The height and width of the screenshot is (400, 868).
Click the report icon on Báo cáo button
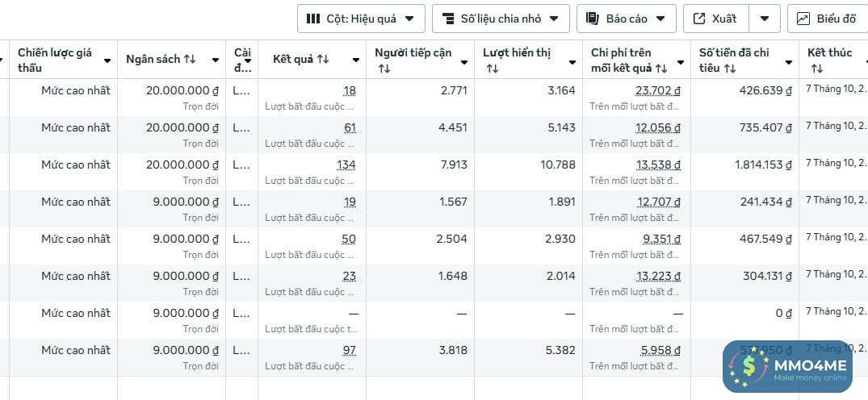pos(593,19)
